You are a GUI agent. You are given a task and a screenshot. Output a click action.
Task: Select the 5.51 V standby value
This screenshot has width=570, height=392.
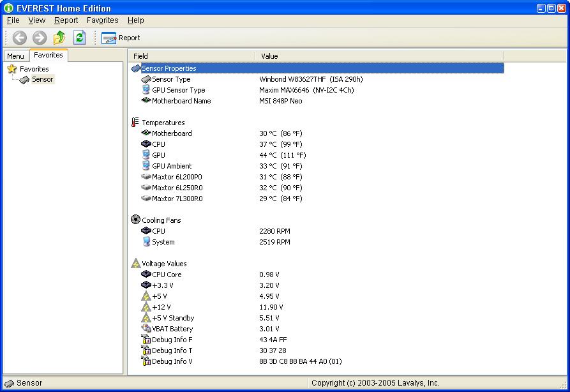pyautogui.click(x=269, y=318)
